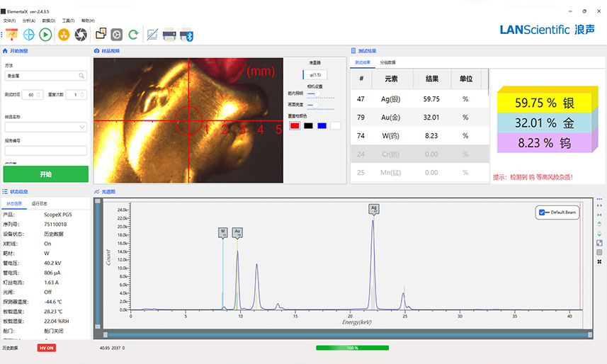
Task: Click the 报告编号 input field
Action: [45, 150]
